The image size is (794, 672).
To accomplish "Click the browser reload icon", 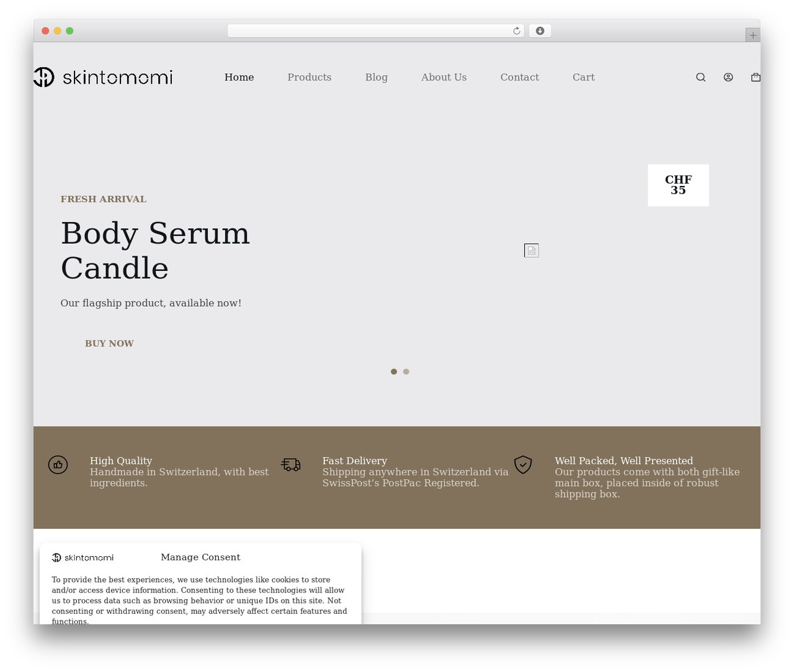I will [x=517, y=31].
